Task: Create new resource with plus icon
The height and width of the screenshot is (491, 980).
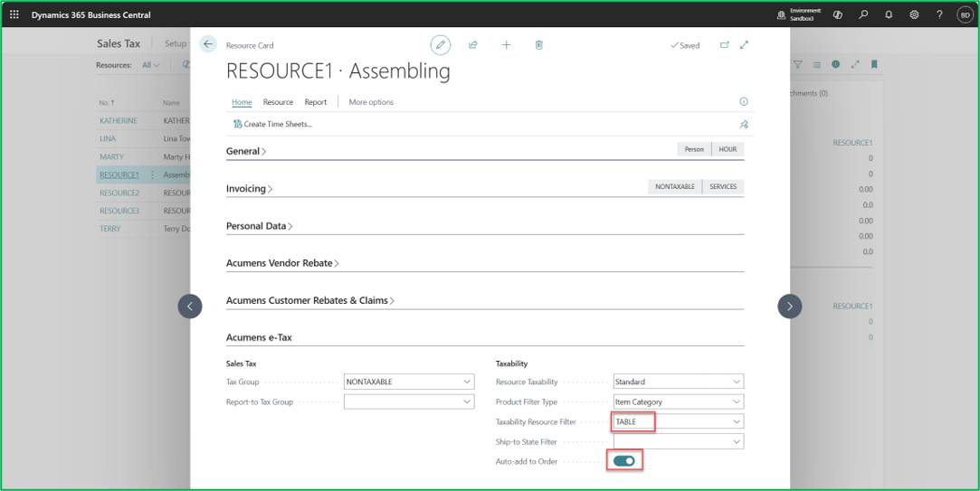Action: [x=506, y=45]
